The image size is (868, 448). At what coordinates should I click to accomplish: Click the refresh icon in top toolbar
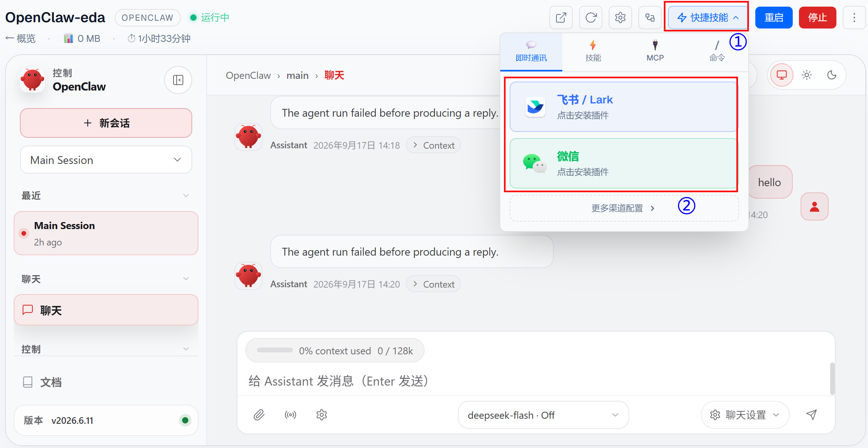click(x=590, y=18)
